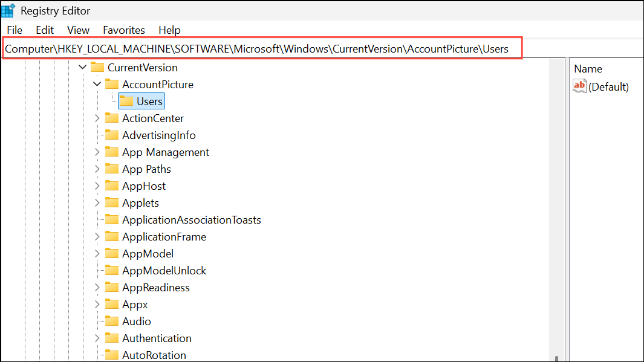The height and width of the screenshot is (362, 644).
Task: Click the Authentication folder icon
Action: click(112, 338)
